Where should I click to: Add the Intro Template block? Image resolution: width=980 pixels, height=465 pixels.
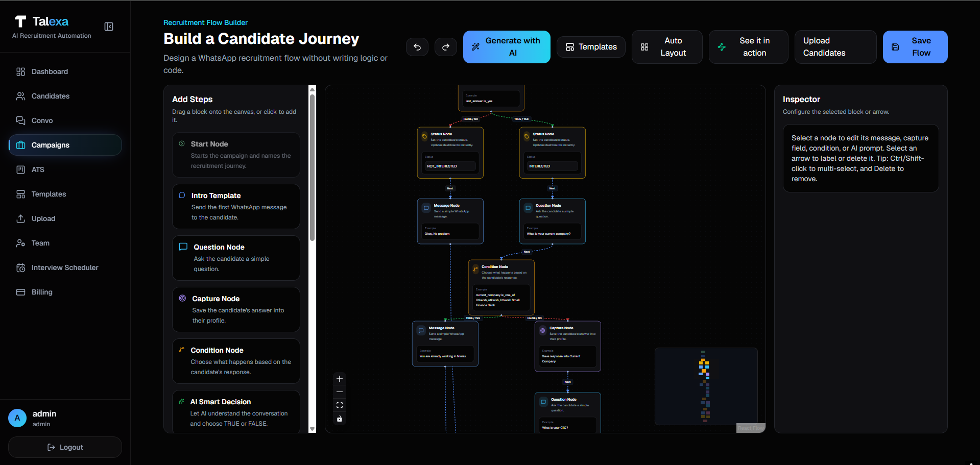tap(236, 206)
